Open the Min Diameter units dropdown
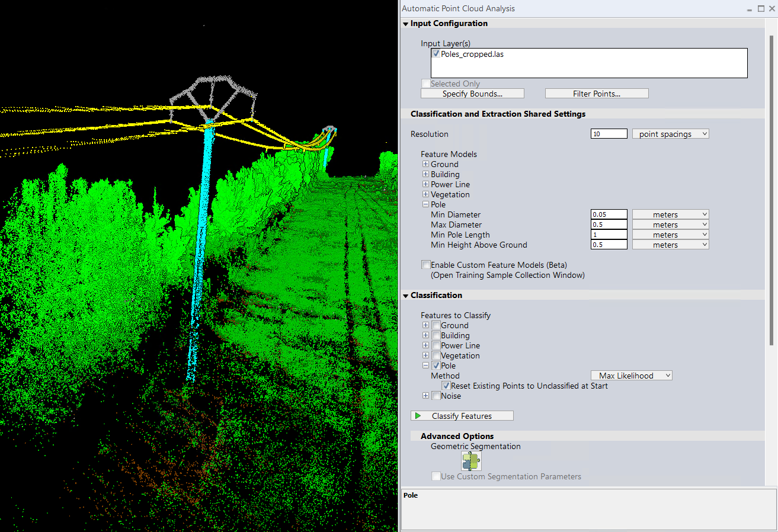 [x=671, y=214]
